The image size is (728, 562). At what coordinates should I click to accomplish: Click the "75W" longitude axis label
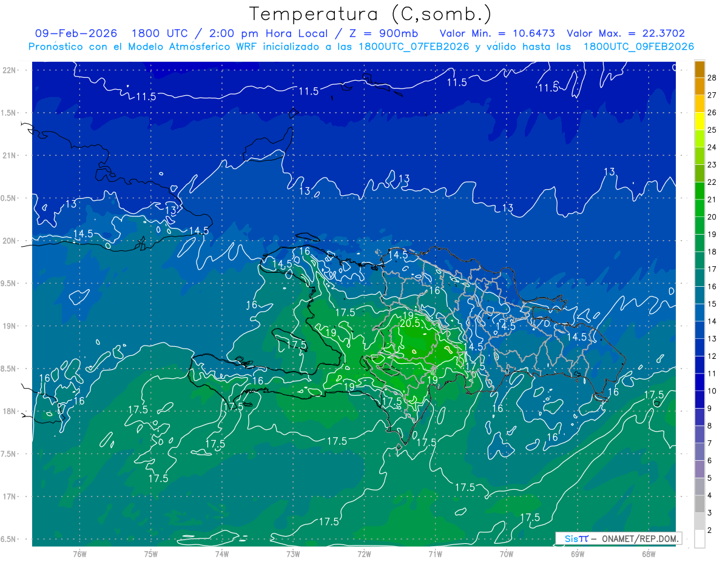point(151,554)
